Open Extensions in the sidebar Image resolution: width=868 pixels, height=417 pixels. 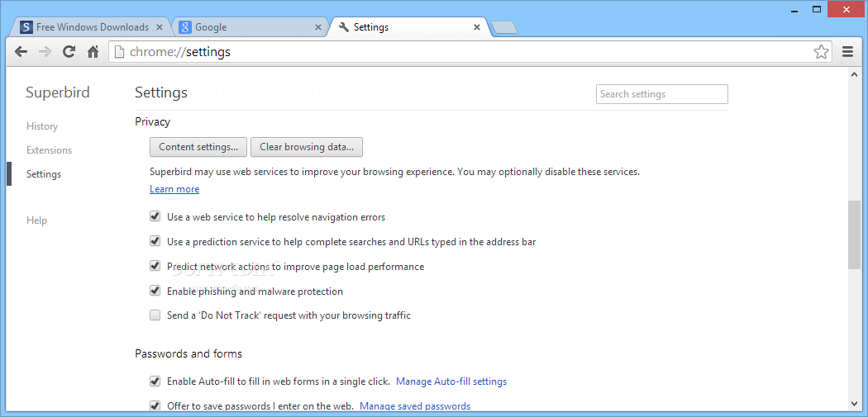(50, 150)
